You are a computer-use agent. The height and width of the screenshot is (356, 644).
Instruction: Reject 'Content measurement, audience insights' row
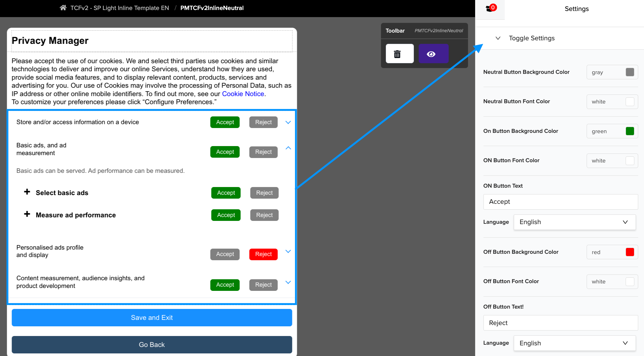pyautogui.click(x=263, y=285)
